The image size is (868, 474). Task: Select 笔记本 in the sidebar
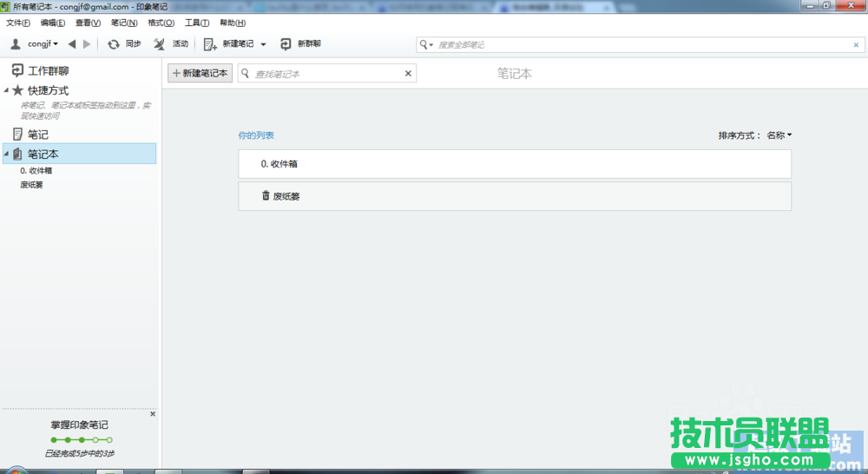(43, 154)
